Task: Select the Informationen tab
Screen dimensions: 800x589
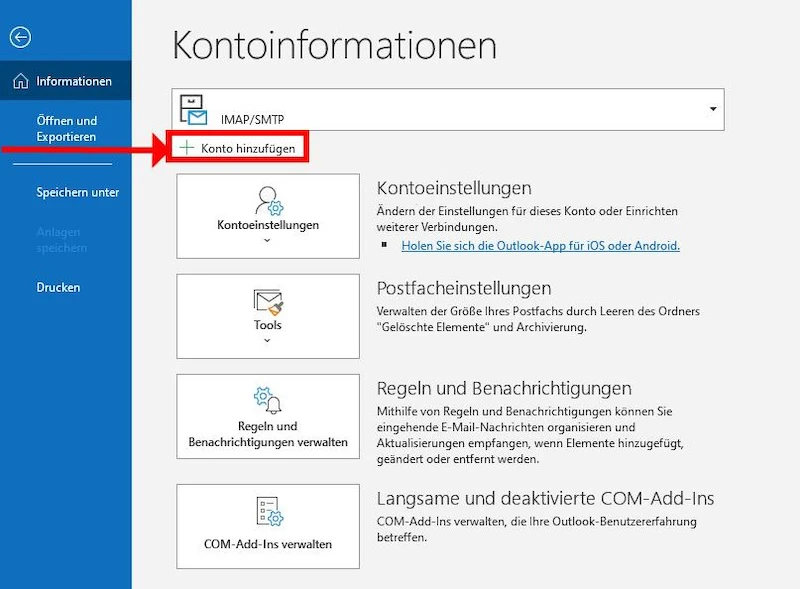Action: [x=74, y=82]
